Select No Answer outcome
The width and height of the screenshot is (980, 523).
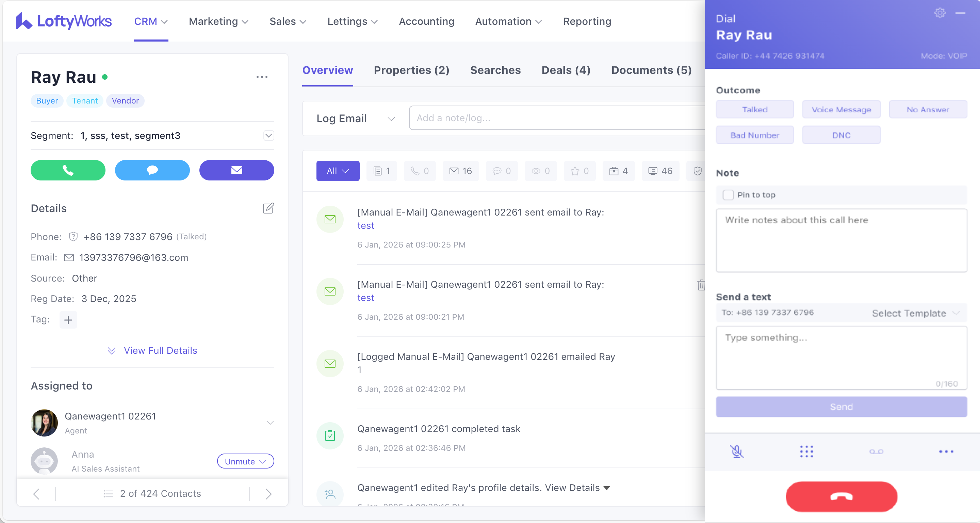928,110
